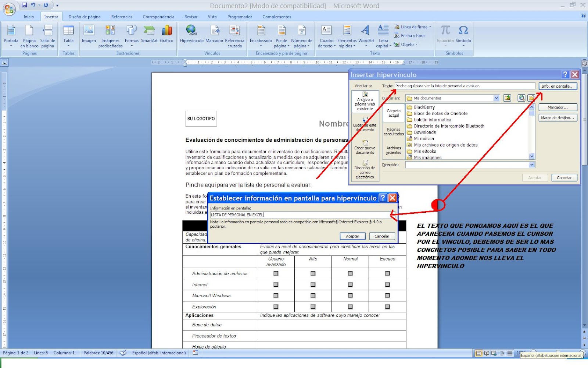The image size is (588, 368).
Task: Accept the screen tip with Aceptar
Action: point(352,236)
